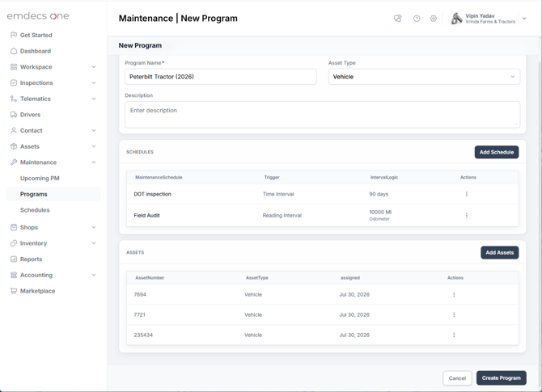Expand the Inventory sidebar section

pos(94,243)
